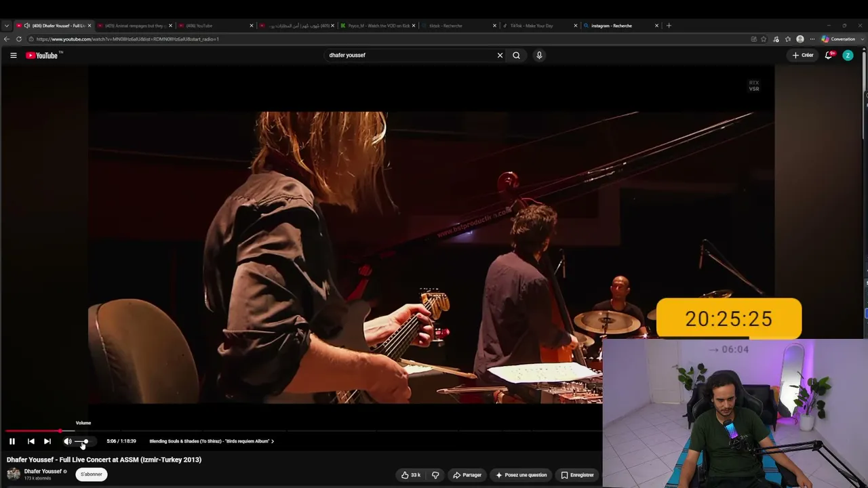Subscribe with the S'abonner button
The width and height of the screenshot is (868, 488).
(x=92, y=474)
